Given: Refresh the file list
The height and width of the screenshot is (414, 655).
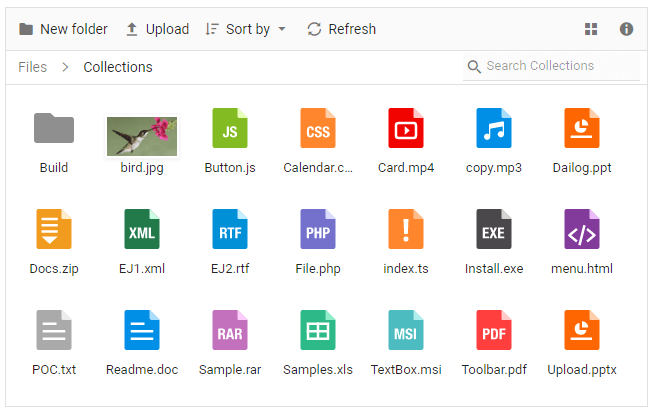Looking at the screenshot, I should click(x=341, y=29).
